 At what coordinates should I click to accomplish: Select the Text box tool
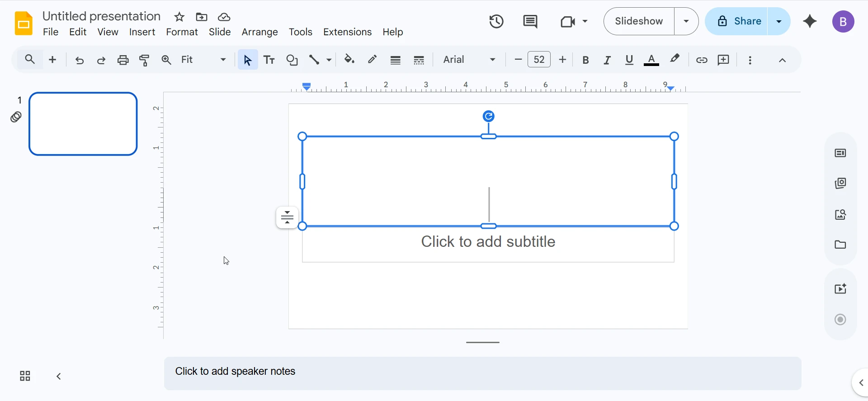pyautogui.click(x=269, y=60)
